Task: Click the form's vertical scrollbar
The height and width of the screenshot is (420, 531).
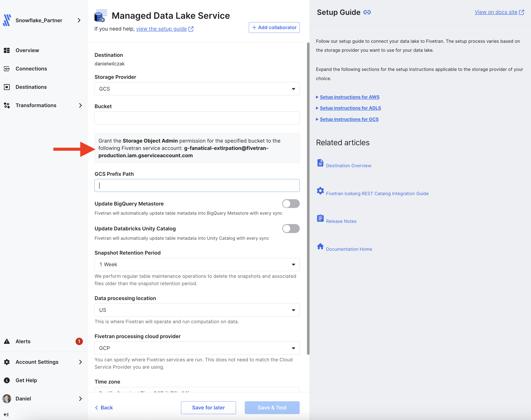Action: [x=308, y=199]
